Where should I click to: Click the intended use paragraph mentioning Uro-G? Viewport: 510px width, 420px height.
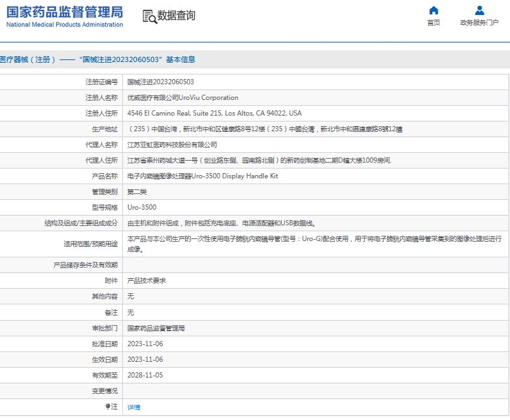click(314, 244)
